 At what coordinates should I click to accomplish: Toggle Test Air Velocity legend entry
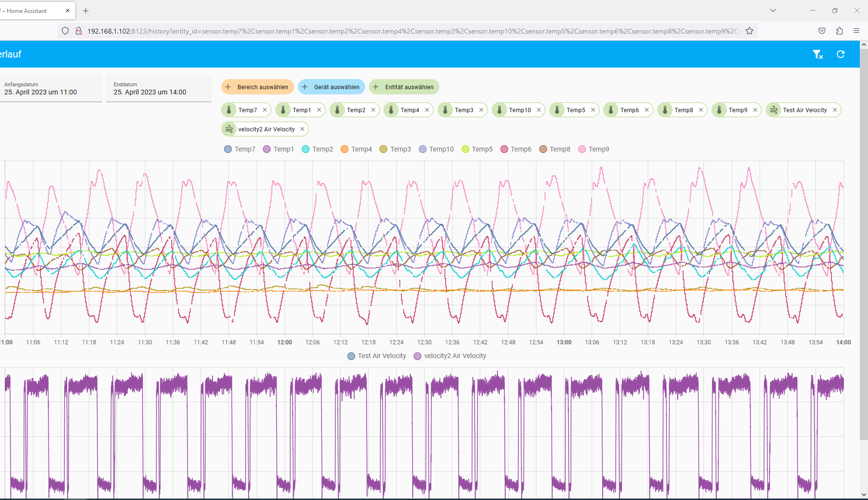(377, 356)
